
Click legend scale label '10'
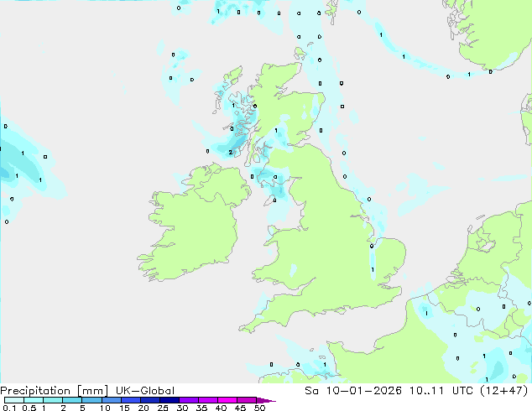pyautogui.click(x=105, y=408)
